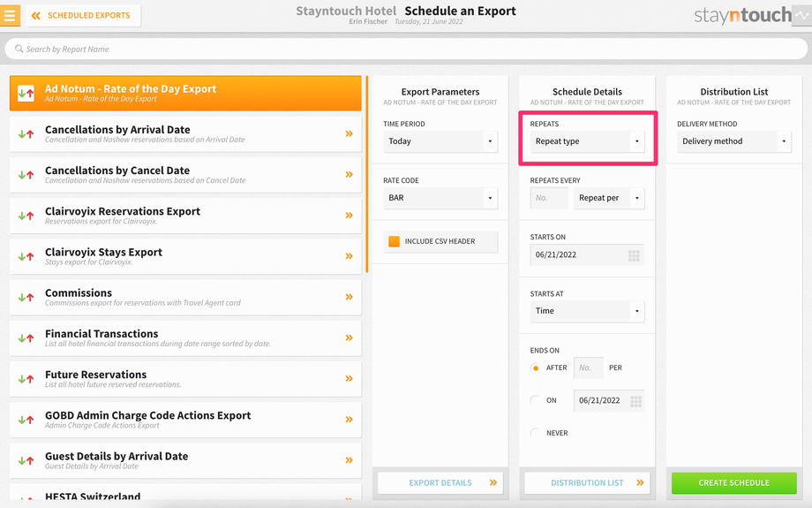Click export arrows icon for Financial Transactions

(26, 338)
